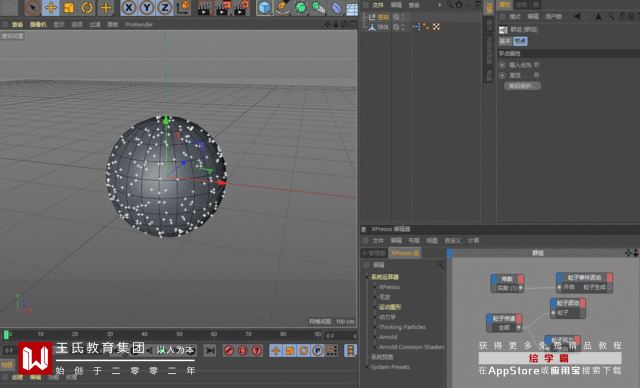The height and width of the screenshot is (388, 640).
Task: Click the go to end playback button
Action: pos(210,350)
